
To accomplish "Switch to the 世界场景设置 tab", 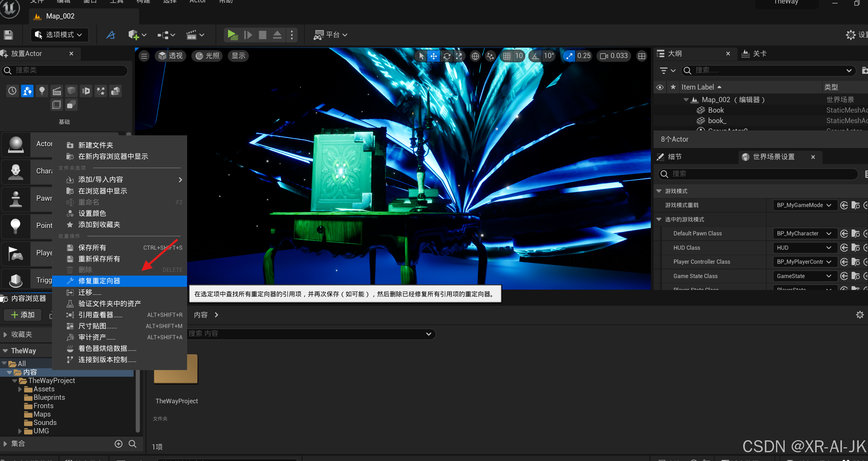I will pos(773,157).
